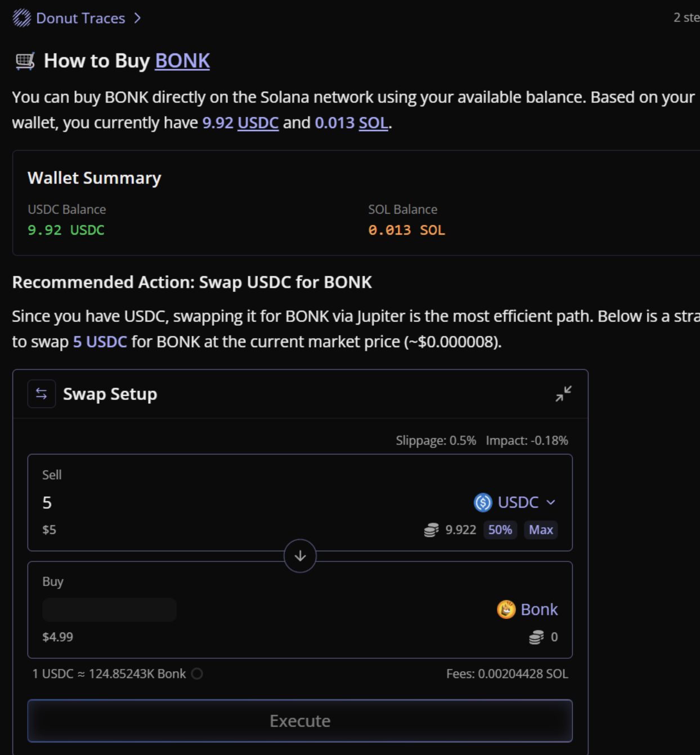Click the Donut Traces logo icon
The width and height of the screenshot is (700, 755).
pyautogui.click(x=21, y=18)
